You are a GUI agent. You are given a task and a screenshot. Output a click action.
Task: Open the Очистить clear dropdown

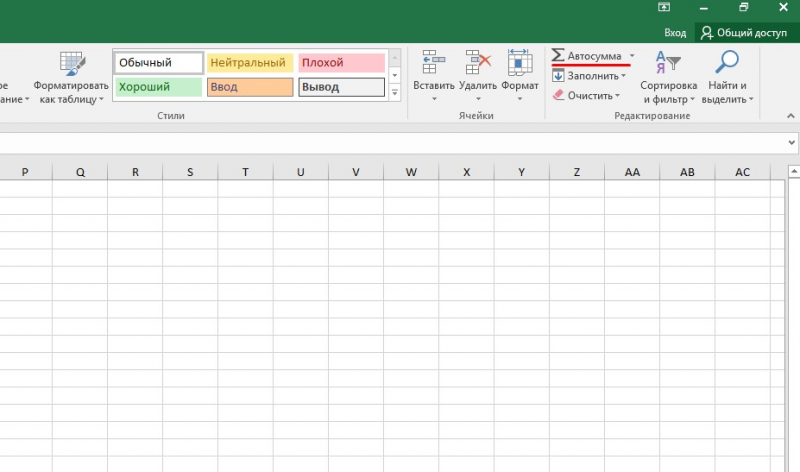(x=617, y=95)
